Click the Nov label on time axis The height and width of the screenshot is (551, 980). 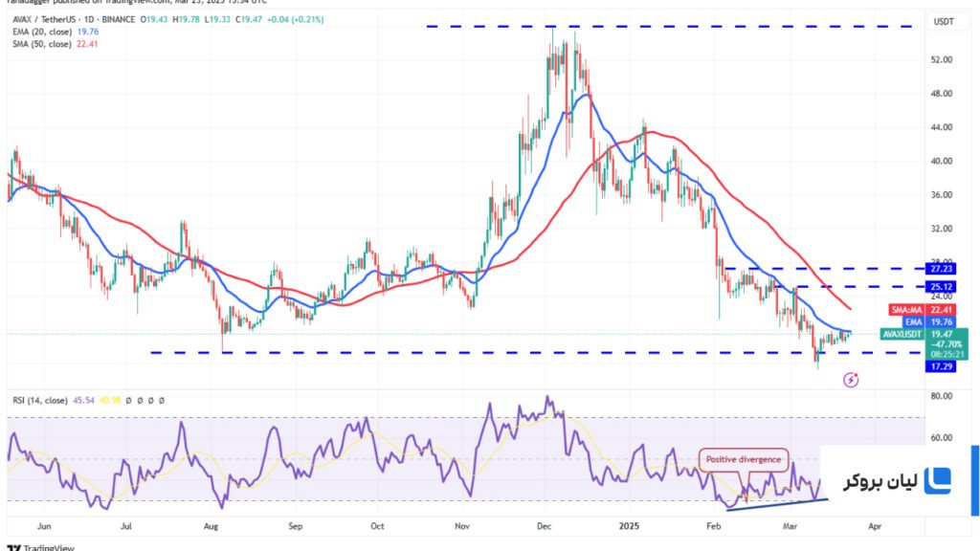point(462,527)
